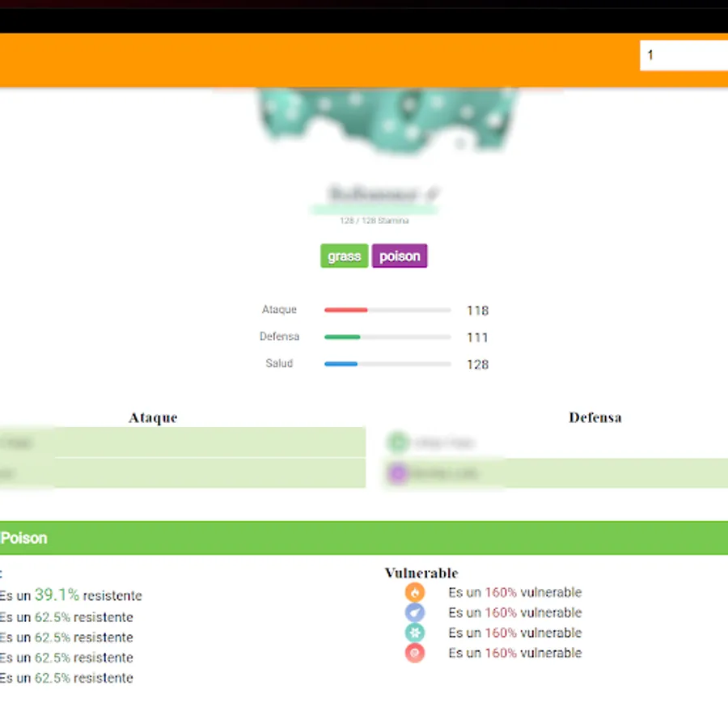Click the Pokemon image thumbnail

point(387,121)
